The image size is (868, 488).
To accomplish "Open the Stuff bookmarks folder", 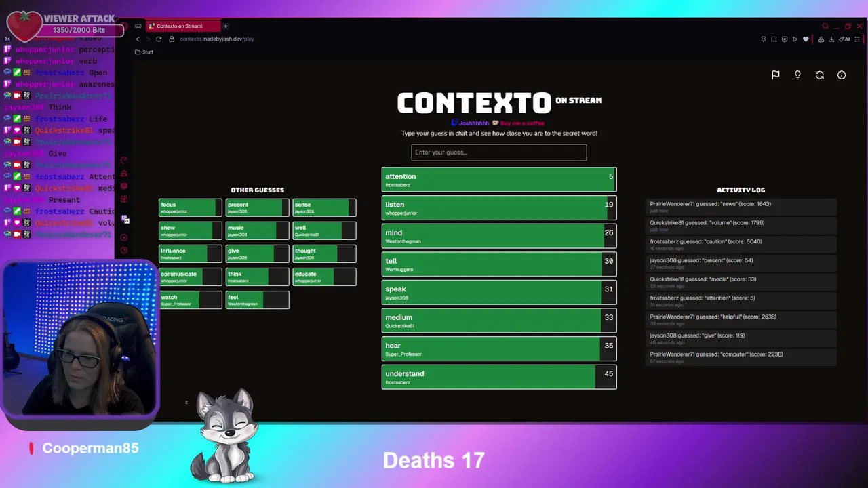I will [144, 52].
